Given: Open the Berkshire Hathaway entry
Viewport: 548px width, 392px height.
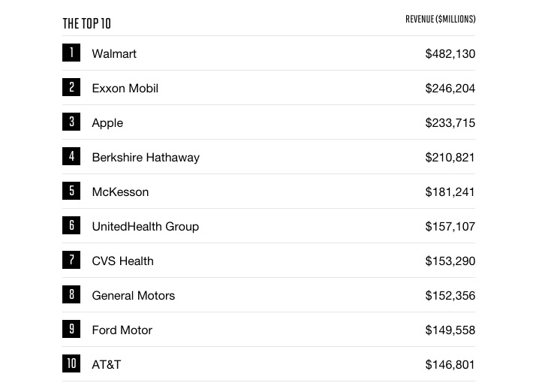Looking at the screenshot, I should click(x=146, y=158).
